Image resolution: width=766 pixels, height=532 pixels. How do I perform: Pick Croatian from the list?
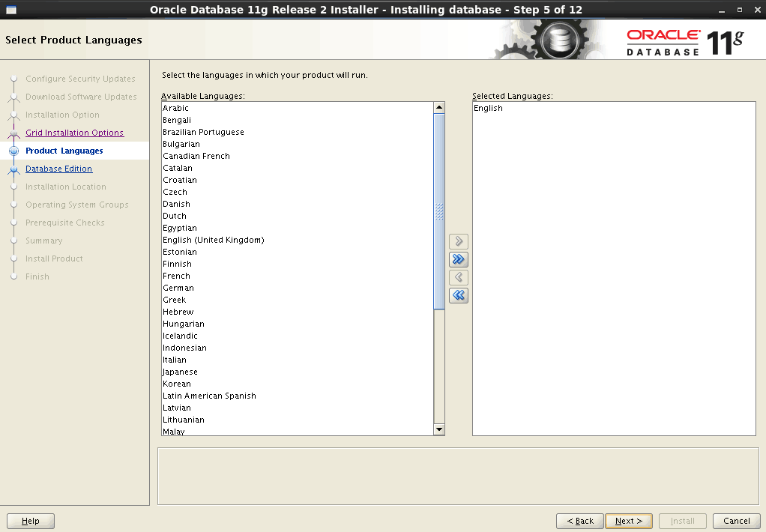298,180
